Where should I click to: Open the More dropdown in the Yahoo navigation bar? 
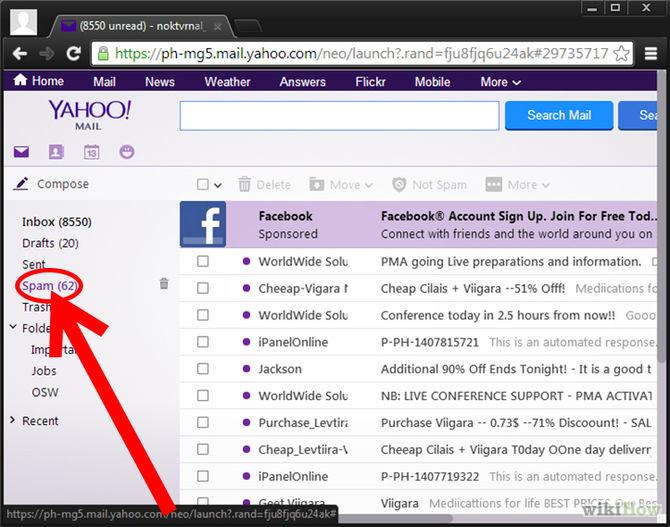[x=500, y=82]
